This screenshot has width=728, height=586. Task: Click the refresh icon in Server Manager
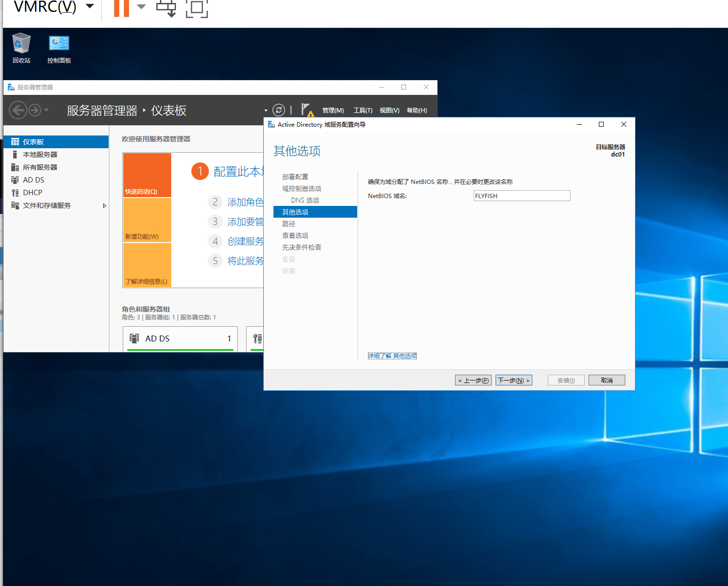278,110
